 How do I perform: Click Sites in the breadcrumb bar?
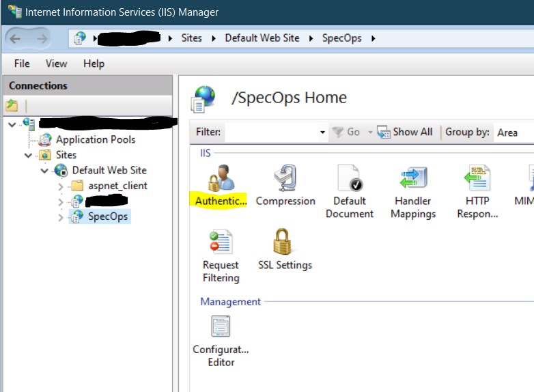point(191,38)
